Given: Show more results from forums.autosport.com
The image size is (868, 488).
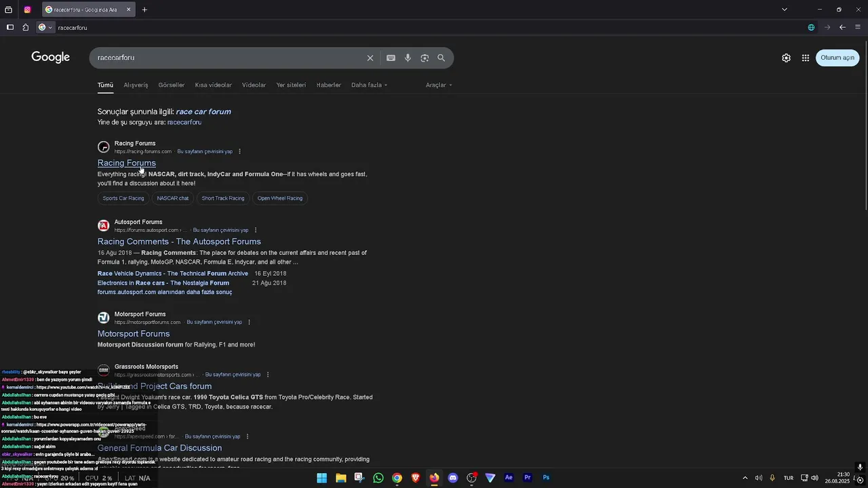Looking at the screenshot, I should pos(165,292).
